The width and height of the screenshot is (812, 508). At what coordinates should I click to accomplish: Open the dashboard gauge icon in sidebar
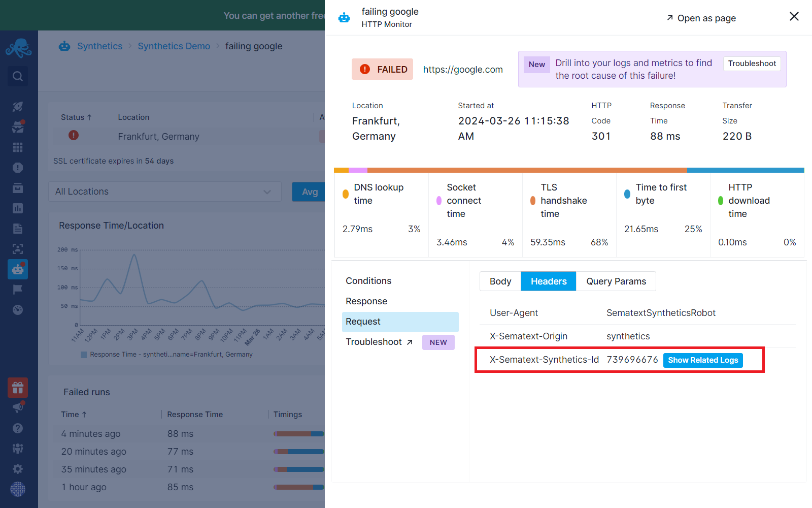click(18, 310)
